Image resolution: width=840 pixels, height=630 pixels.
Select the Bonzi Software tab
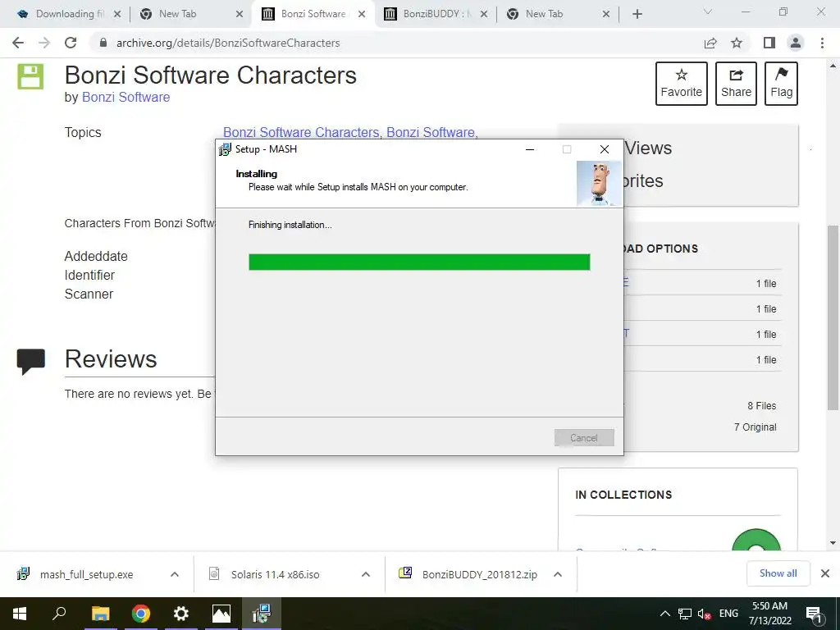[x=311, y=14]
